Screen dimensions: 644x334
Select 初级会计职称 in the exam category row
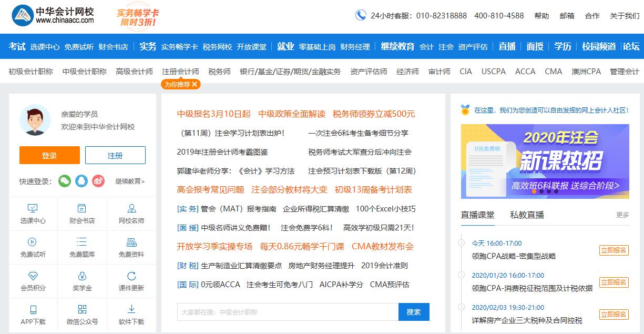(30, 72)
